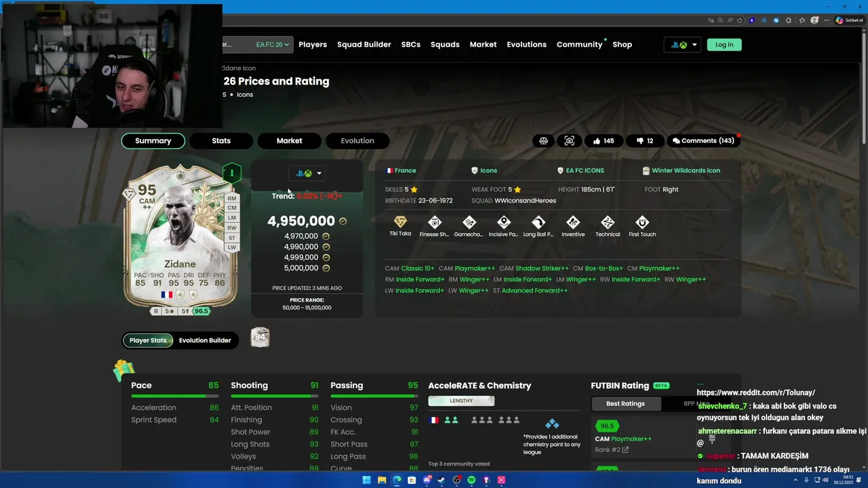Open the browser profile avatar
Image resolution: width=868 pixels, height=488 pixels.
pos(814,20)
